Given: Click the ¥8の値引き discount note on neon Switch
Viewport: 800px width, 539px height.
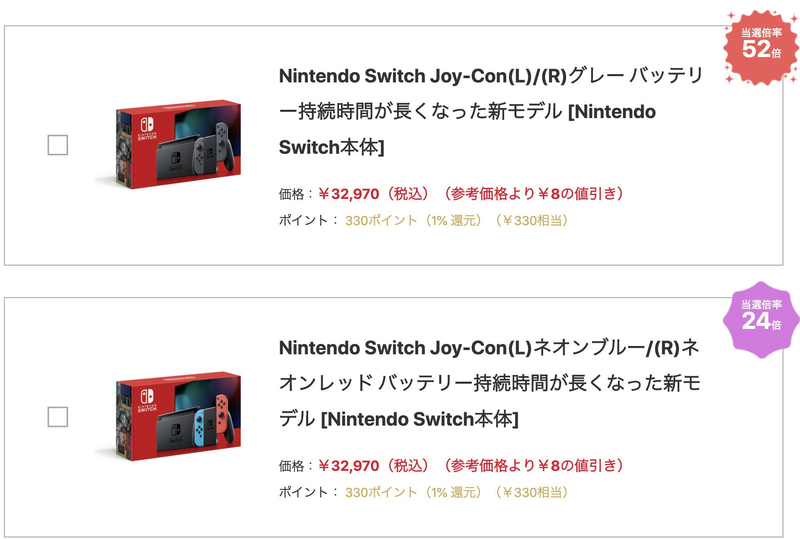Looking at the screenshot, I should pyautogui.click(x=580, y=466).
